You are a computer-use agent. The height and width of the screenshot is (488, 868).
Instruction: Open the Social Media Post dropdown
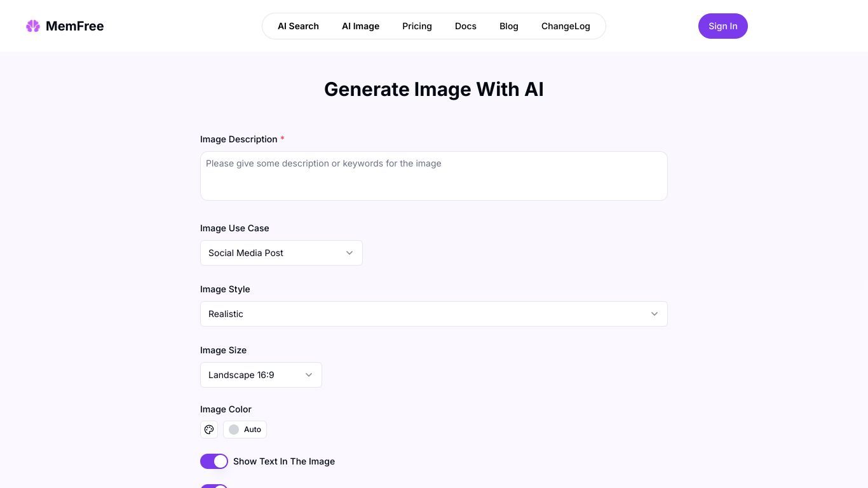(x=281, y=253)
